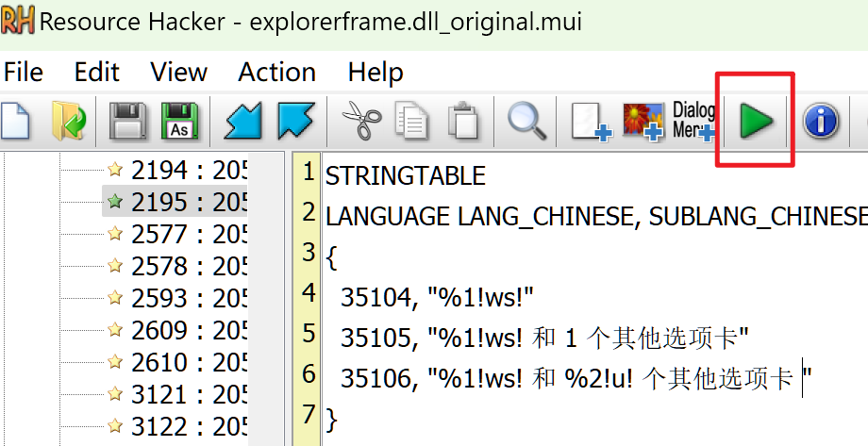Open the Help menu

pyautogui.click(x=376, y=73)
